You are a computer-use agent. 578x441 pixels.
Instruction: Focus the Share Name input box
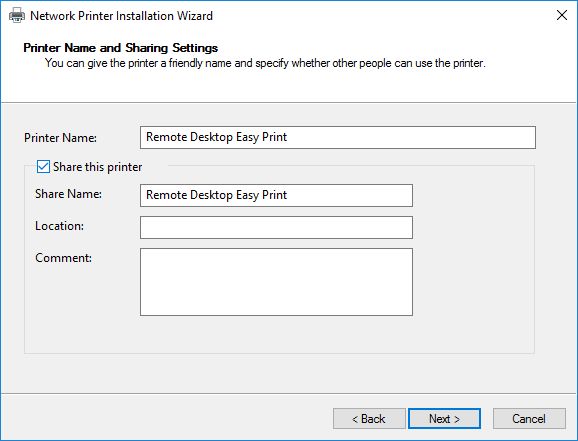pos(276,195)
